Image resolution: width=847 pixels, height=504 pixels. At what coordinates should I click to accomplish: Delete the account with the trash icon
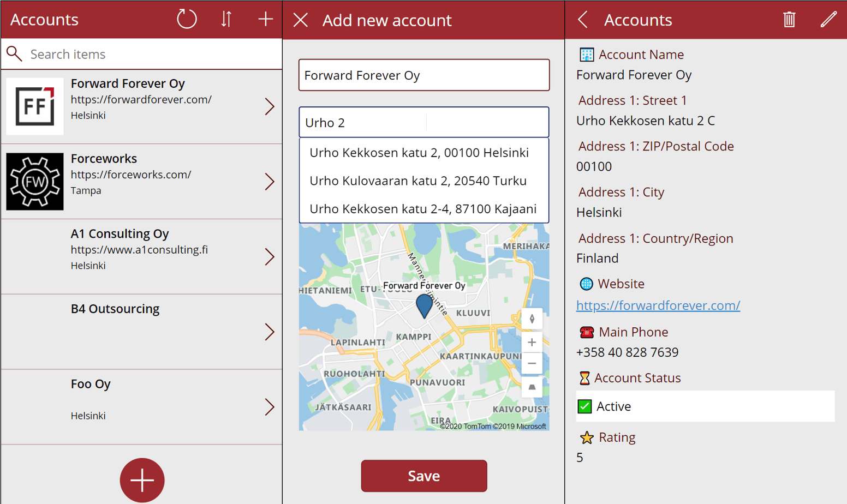(x=789, y=20)
